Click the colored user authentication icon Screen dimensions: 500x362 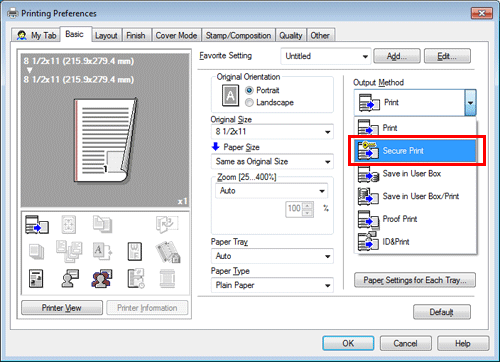(x=101, y=279)
